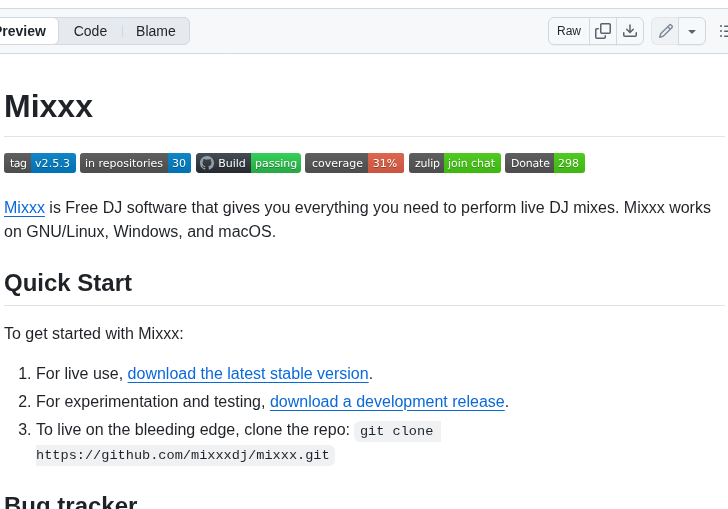Edit this file pencil icon
The image size is (728, 509).
[x=665, y=31]
